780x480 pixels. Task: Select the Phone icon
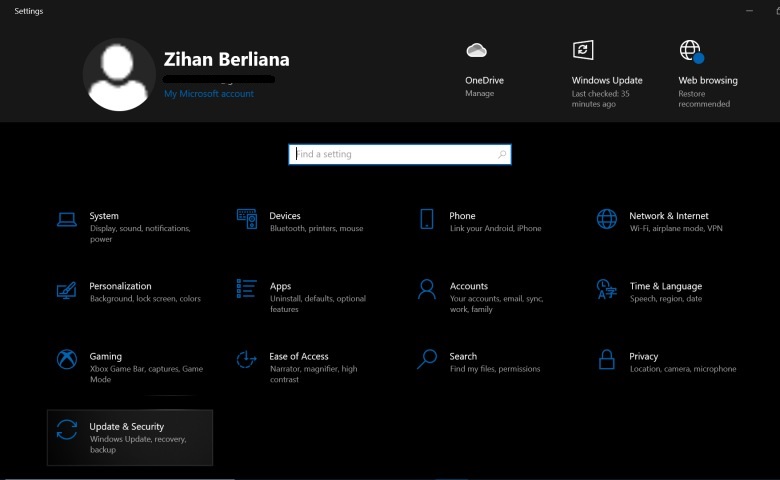(x=427, y=219)
